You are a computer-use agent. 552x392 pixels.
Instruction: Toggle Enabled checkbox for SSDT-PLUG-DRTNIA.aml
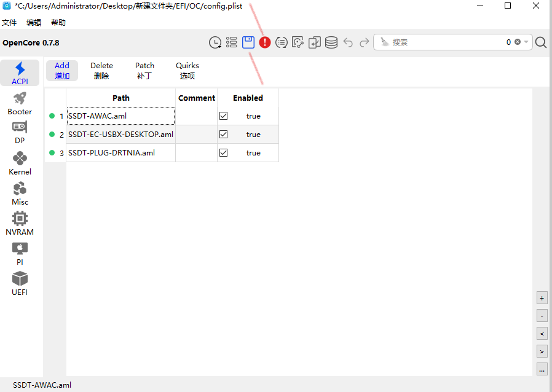point(224,152)
